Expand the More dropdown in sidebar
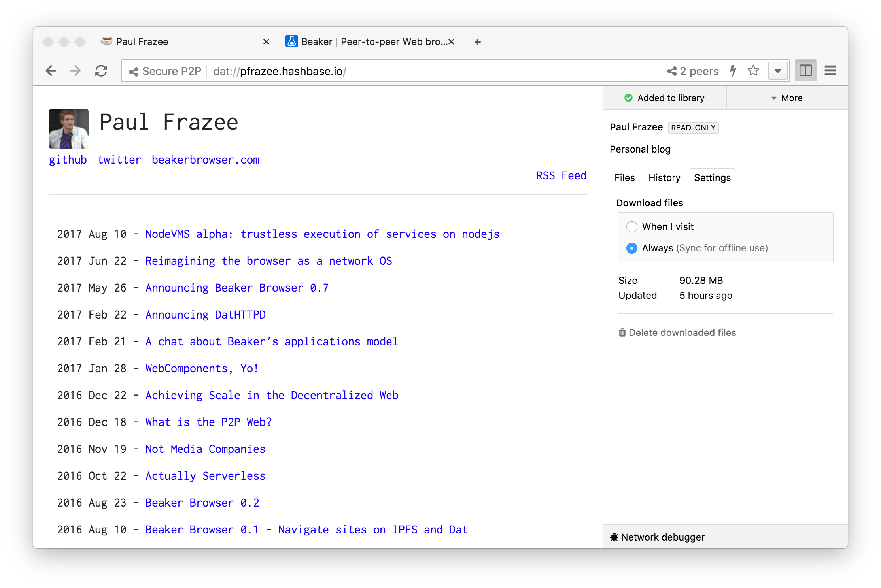The height and width of the screenshot is (588, 881). click(787, 98)
